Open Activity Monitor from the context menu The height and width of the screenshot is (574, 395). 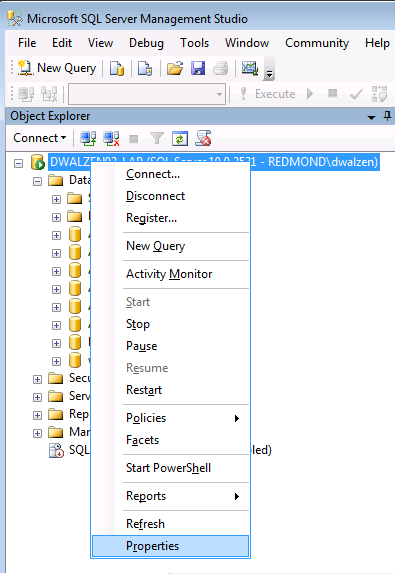point(171,274)
